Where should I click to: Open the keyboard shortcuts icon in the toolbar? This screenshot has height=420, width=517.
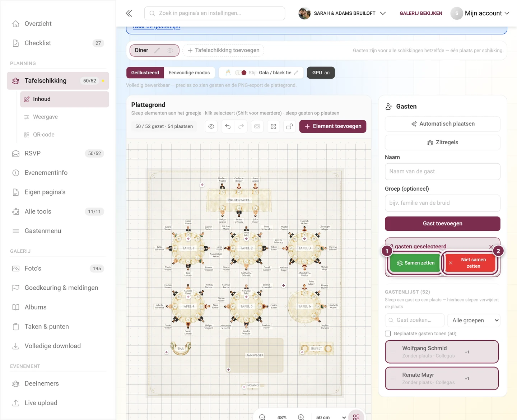(257, 126)
